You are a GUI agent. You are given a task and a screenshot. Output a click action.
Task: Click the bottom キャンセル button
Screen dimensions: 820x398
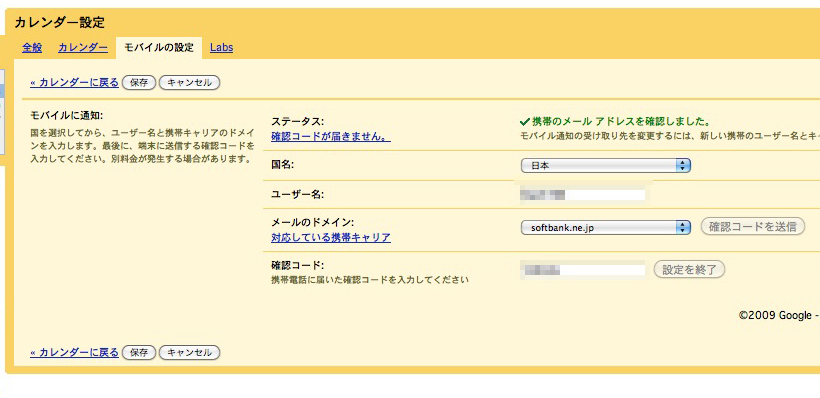click(189, 352)
